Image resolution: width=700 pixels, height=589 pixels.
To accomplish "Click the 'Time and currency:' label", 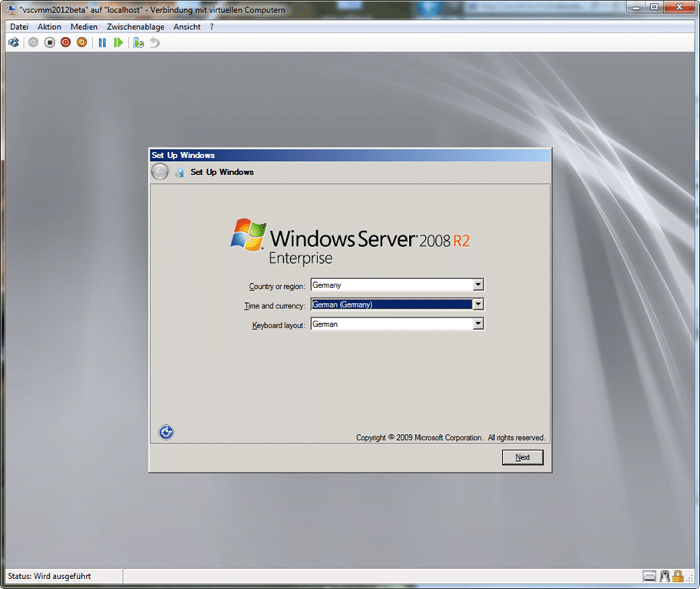I will click(x=275, y=306).
